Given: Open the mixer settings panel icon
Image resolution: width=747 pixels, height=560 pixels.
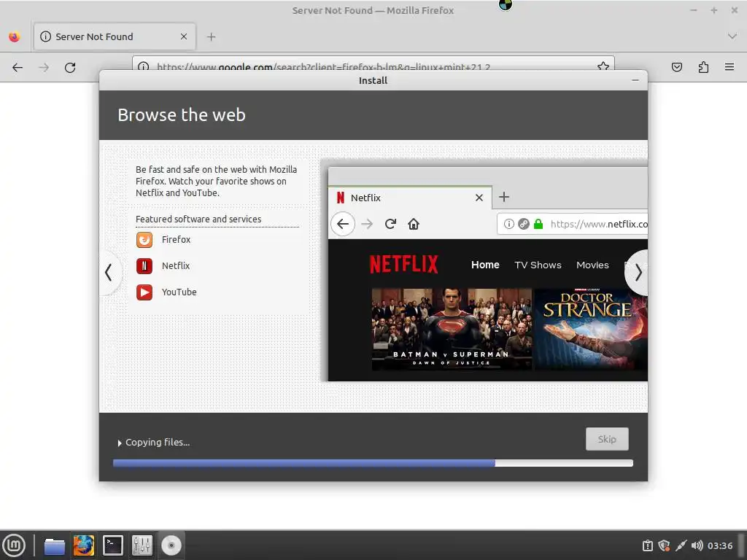Looking at the screenshot, I should click(x=142, y=545).
